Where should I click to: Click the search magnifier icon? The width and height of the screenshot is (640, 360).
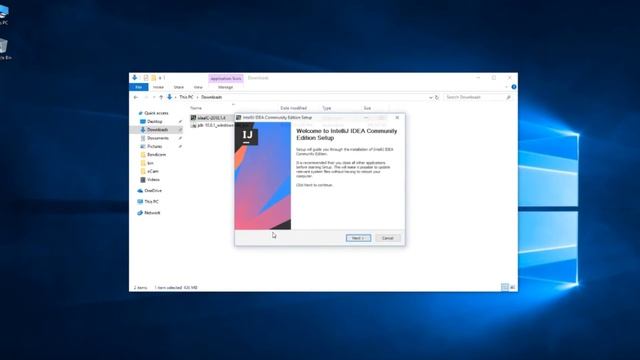(x=508, y=97)
